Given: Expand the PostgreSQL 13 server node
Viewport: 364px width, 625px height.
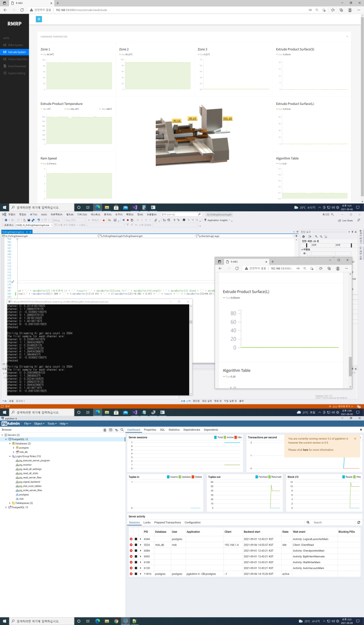Looking at the screenshot, I should [6, 507].
